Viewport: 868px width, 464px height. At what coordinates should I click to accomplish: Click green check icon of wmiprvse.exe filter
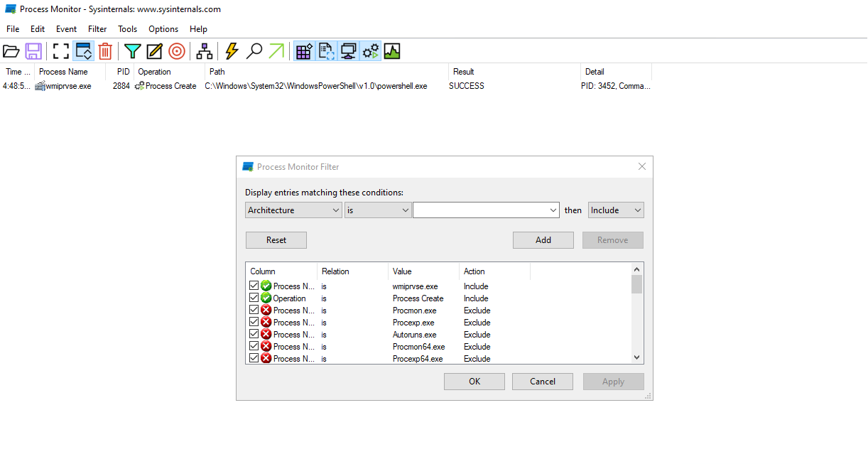pyautogui.click(x=266, y=286)
